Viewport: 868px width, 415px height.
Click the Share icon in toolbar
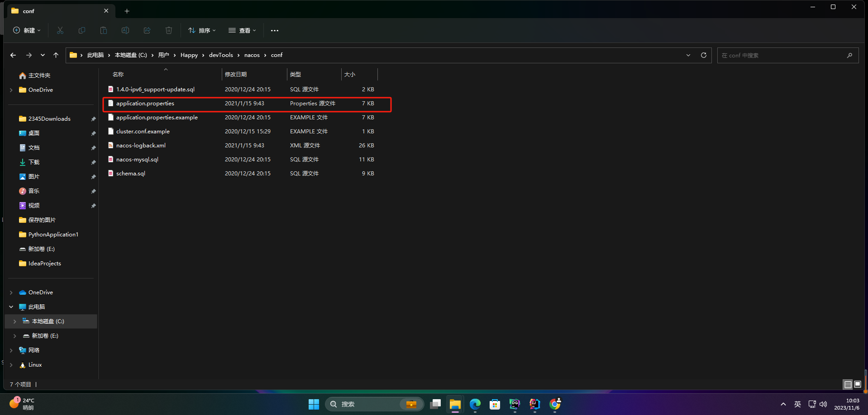pos(147,30)
